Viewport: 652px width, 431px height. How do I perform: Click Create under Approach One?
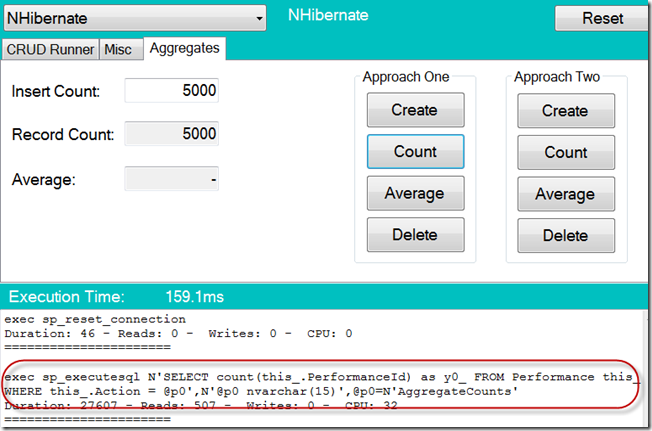point(415,110)
